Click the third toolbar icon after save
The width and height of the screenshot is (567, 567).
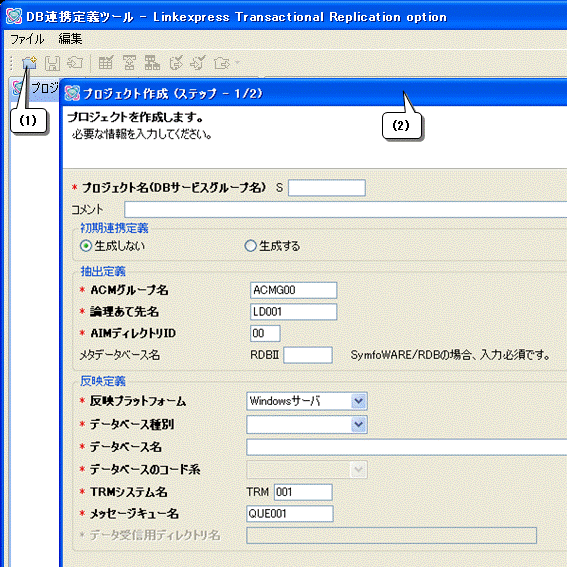pyautogui.click(x=75, y=63)
